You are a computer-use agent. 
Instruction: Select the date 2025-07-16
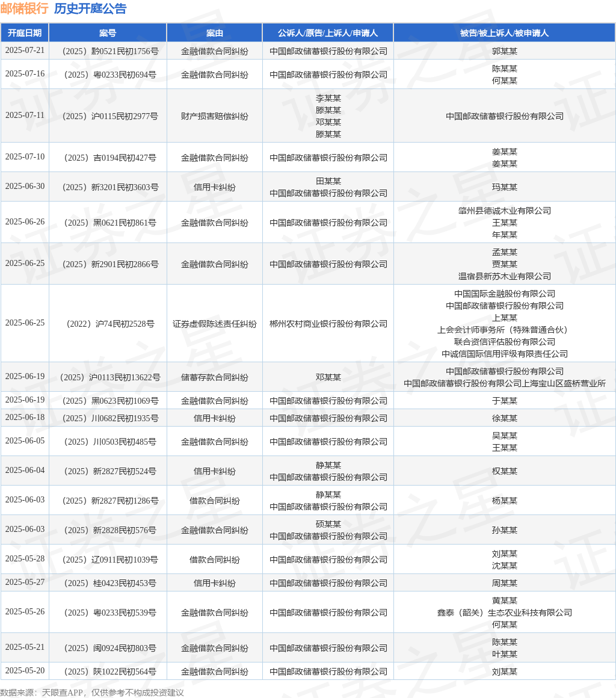pos(25,74)
